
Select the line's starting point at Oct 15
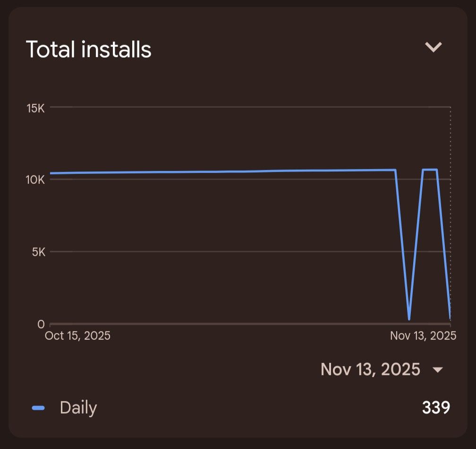(51, 173)
